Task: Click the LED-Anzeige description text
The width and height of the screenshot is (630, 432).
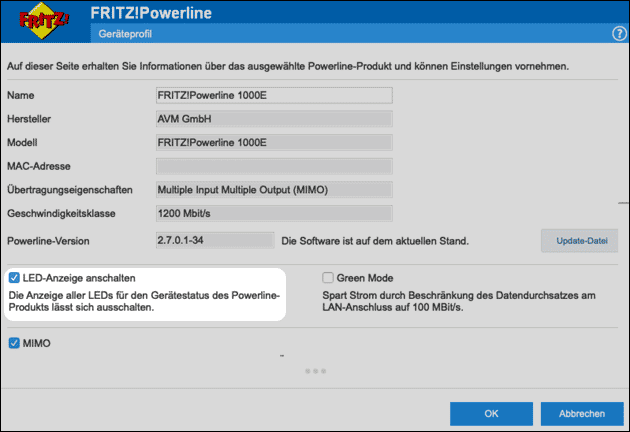Action: tap(144, 301)
